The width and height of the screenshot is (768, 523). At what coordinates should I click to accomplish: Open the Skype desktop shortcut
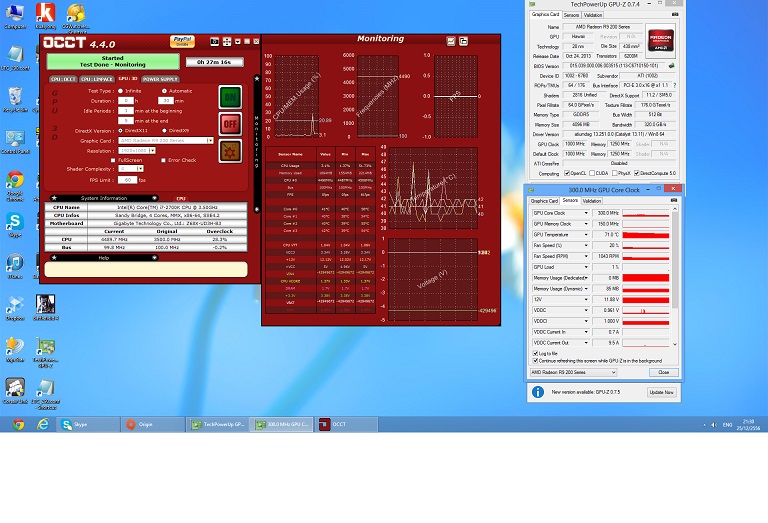point(15,225)
